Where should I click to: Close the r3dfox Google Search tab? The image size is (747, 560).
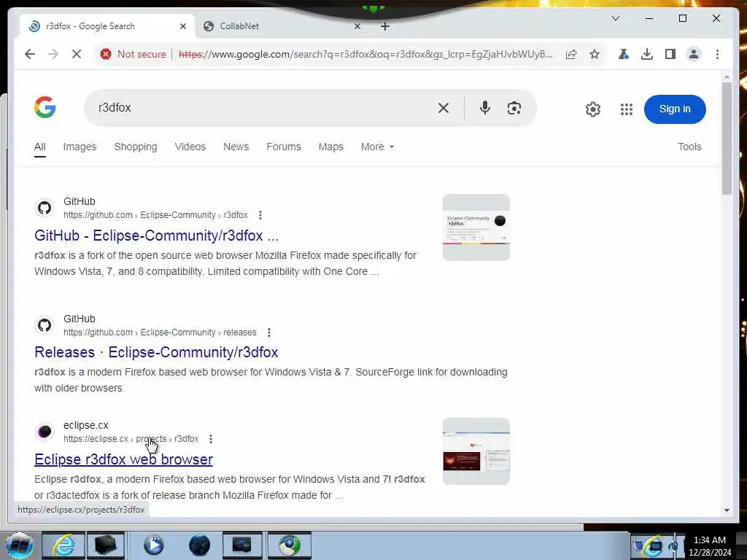pos(183,26)
